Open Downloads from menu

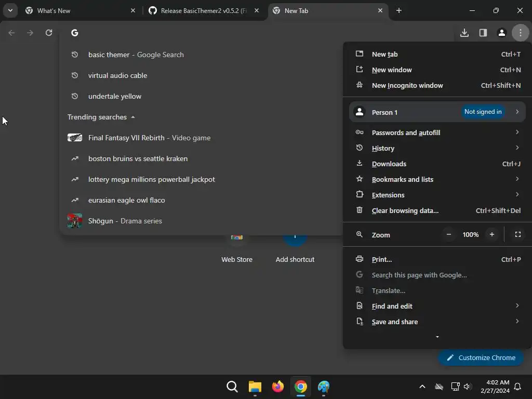point(437,164)
